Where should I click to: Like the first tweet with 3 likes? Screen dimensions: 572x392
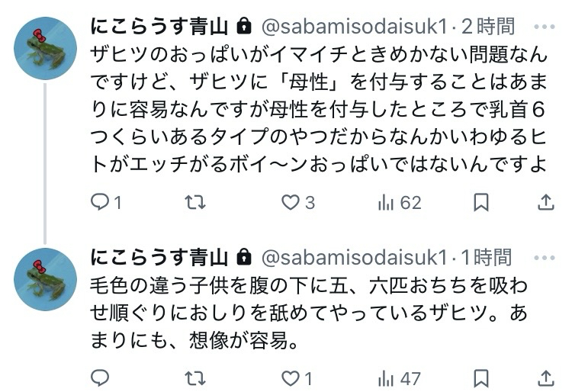click(x=291, y=202)
